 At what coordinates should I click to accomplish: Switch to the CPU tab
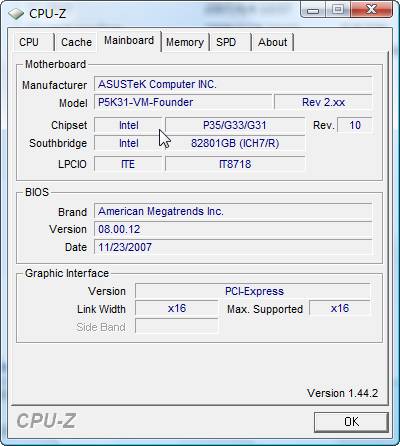click(x=33, y=42)
